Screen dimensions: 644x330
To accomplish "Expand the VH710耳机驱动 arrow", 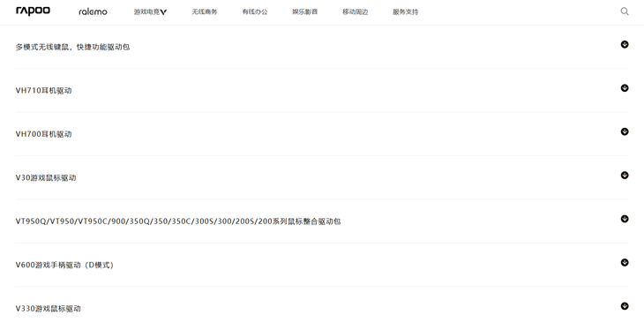I will pyautogui.click(x=625, y=88).
